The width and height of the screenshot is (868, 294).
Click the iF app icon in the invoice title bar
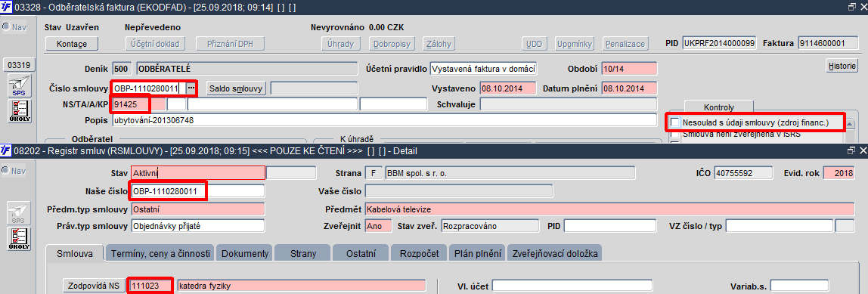[5, 7]
